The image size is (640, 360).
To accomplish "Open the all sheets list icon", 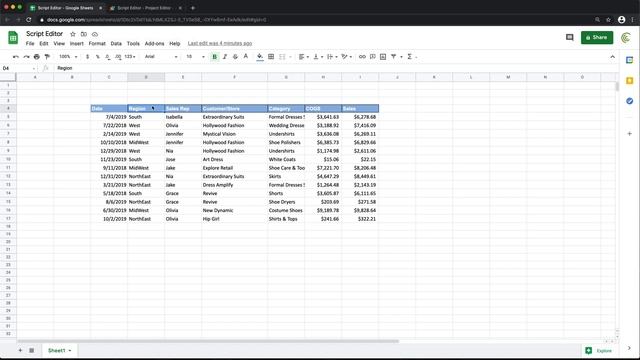I will [x=31, y=350].
